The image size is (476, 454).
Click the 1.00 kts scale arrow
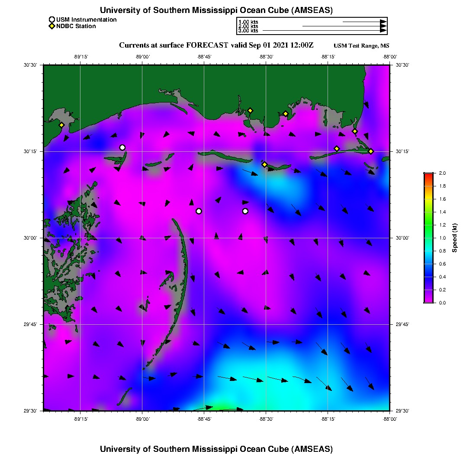coord(364,21)
